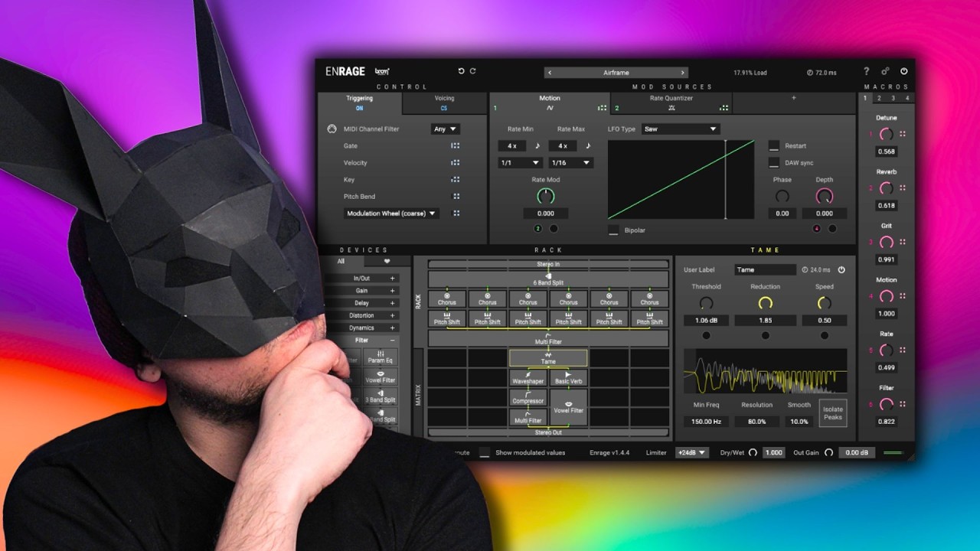Open the MIDI Channel Filter Any dropdown
Viewport: 980px width, 551px height.
[x=446, y=129]
